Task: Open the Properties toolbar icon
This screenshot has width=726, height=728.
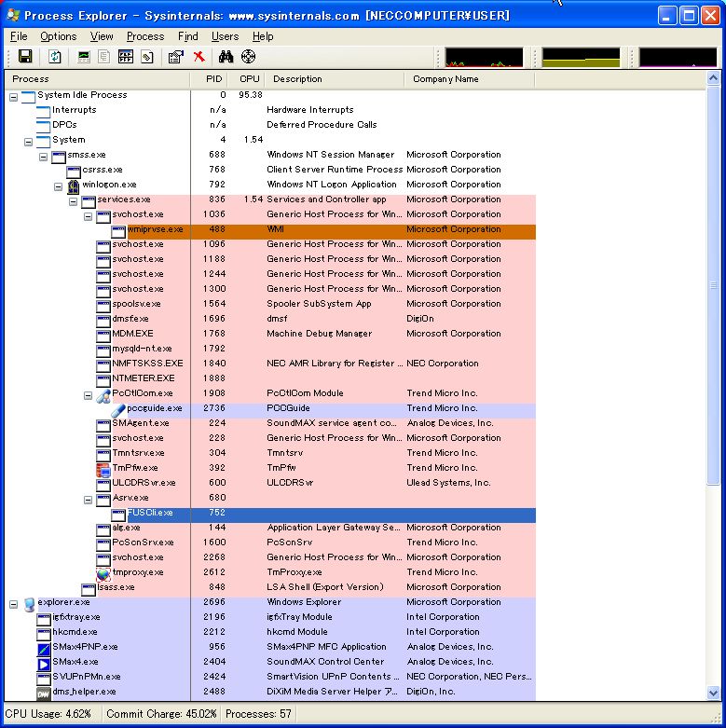Action: (x=174, y=57)
